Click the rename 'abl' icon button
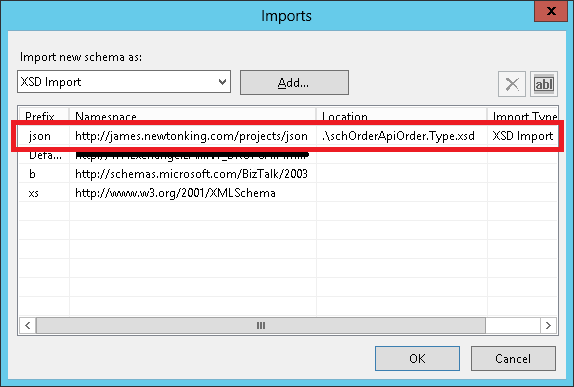 point(544,84)
